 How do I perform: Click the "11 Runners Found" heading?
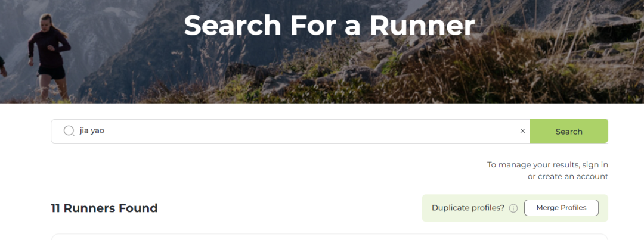tap(104, 208)
